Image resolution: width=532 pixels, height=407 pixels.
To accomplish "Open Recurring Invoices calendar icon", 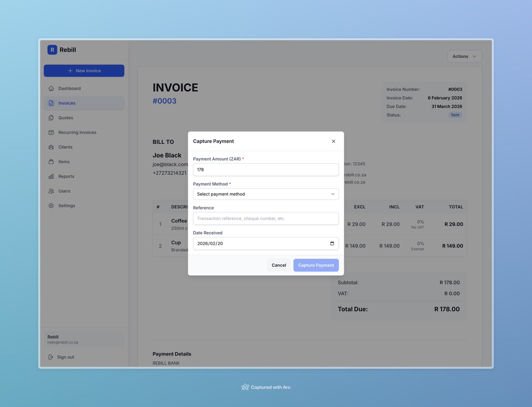I will [x=51, y=132].
